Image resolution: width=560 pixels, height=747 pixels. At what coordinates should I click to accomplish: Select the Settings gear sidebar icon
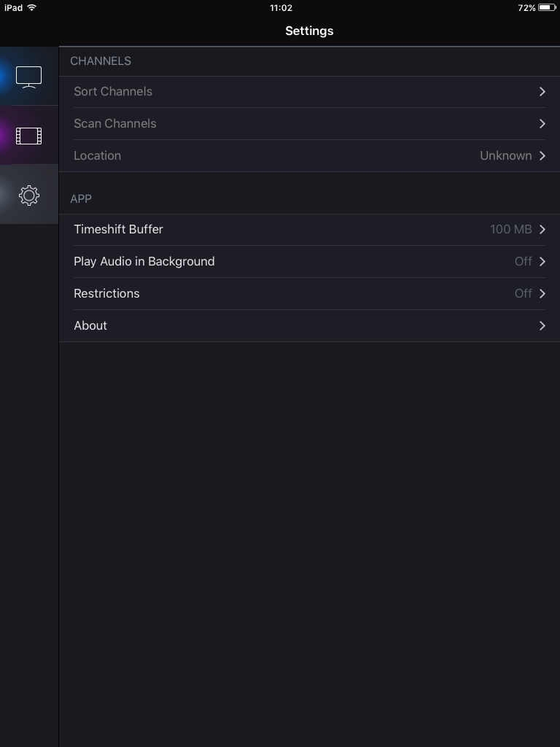28,195
